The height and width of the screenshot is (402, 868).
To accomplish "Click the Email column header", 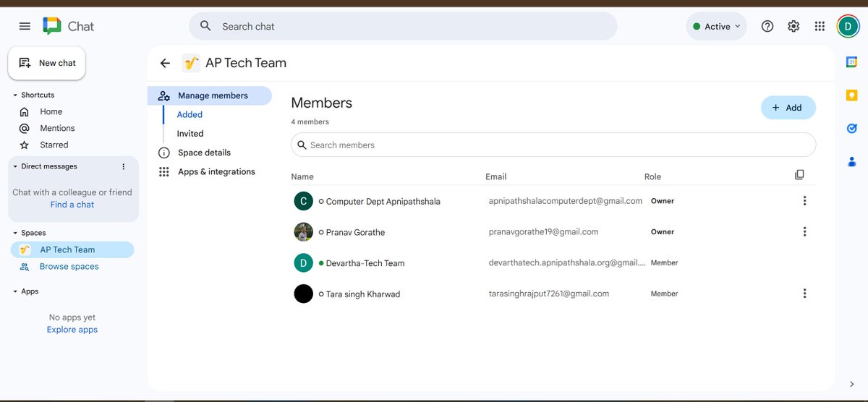I will 496,176.
